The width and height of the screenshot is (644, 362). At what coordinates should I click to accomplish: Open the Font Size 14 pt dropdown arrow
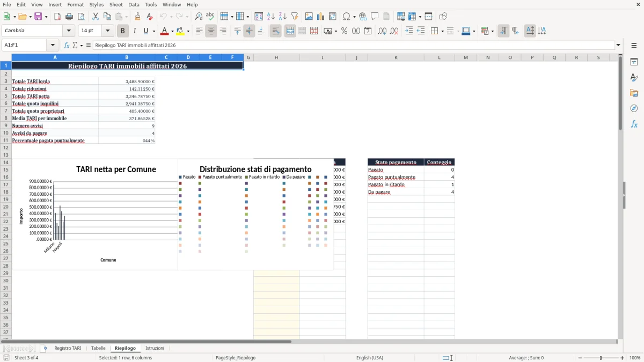[108, 31]
